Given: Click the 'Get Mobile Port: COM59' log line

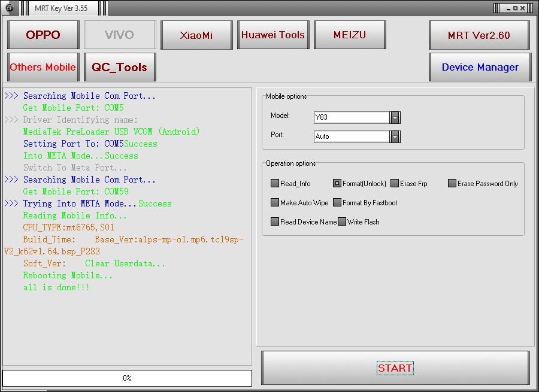Looking at the screenshot, I should [x=75, y=192].
